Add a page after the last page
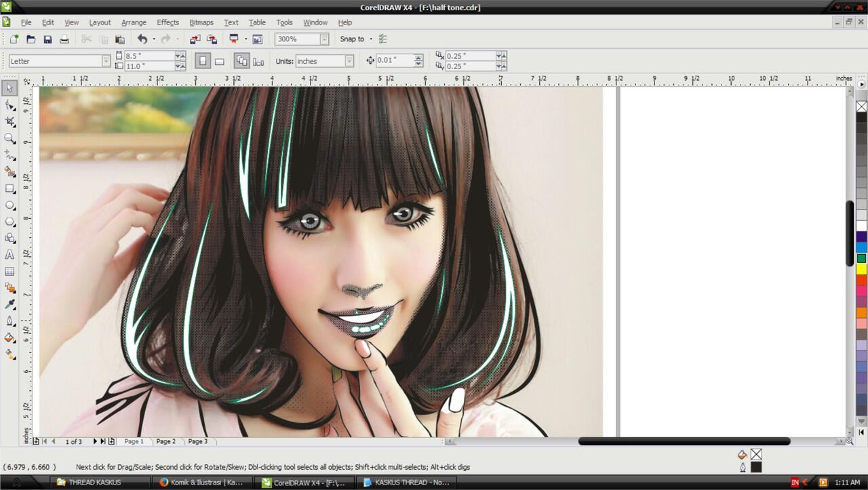This screenshot has width=868, height=490. pos(111,441)
